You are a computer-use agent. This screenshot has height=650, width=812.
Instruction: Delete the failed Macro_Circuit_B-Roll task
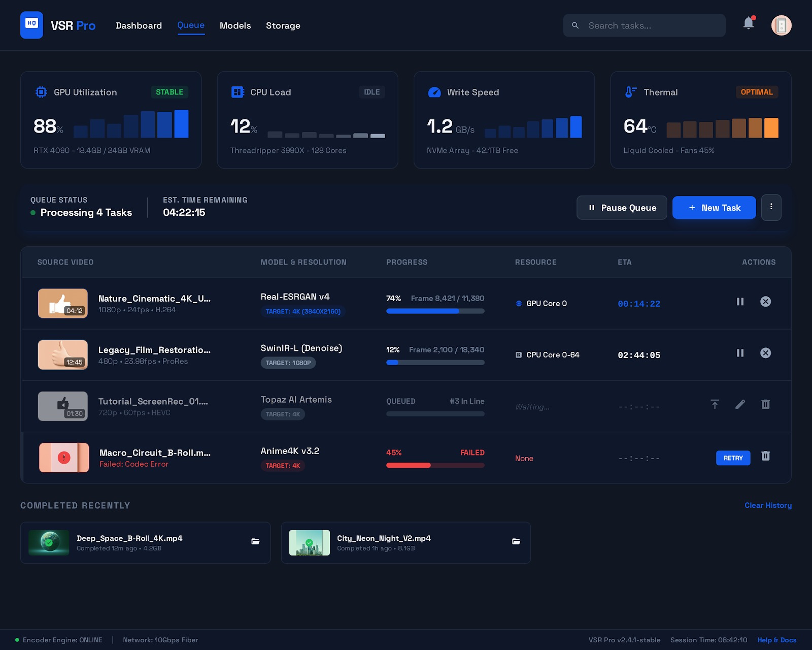tap(765, 456)
